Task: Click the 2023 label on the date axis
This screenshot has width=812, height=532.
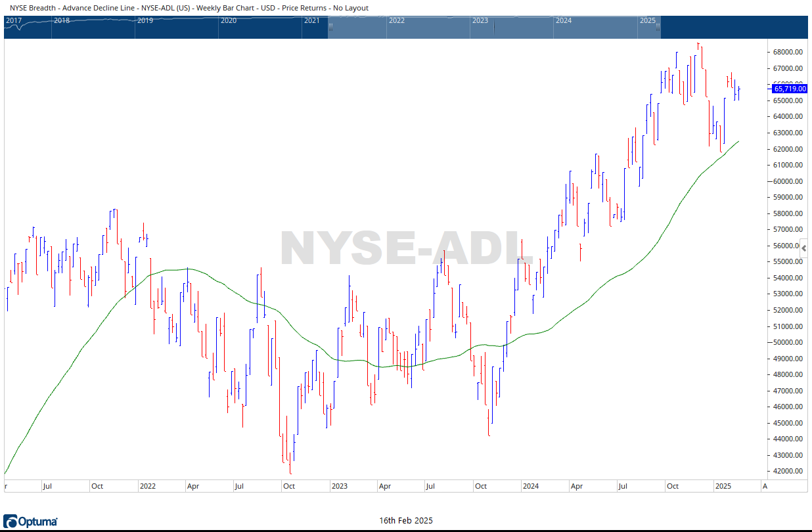Action: [339, 487]
